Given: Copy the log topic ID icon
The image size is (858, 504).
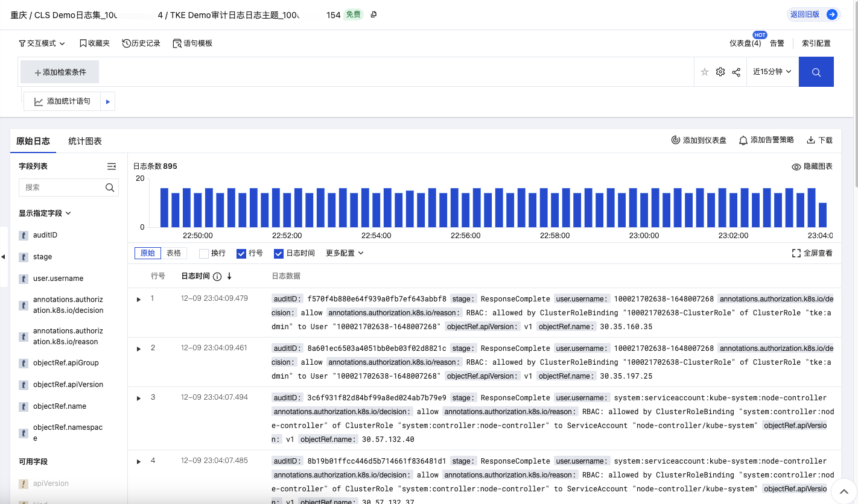Looking at the screenshot, I should tap(373, 14).
